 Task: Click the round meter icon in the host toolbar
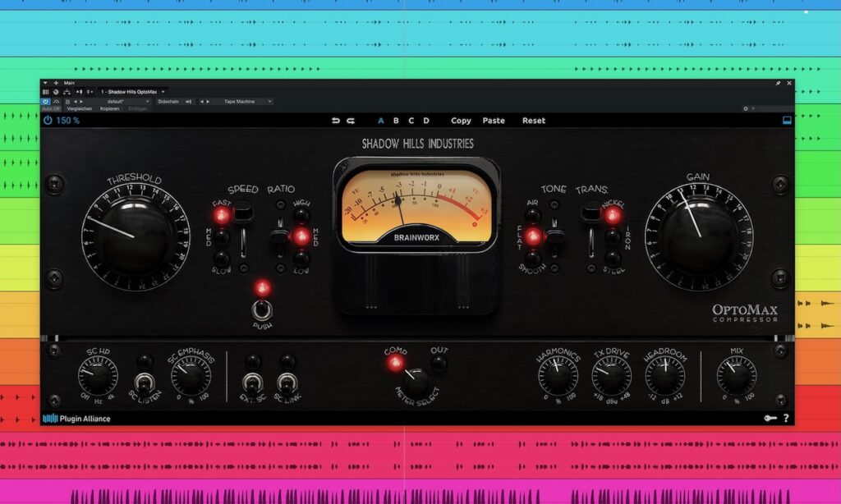click(56, 92)
